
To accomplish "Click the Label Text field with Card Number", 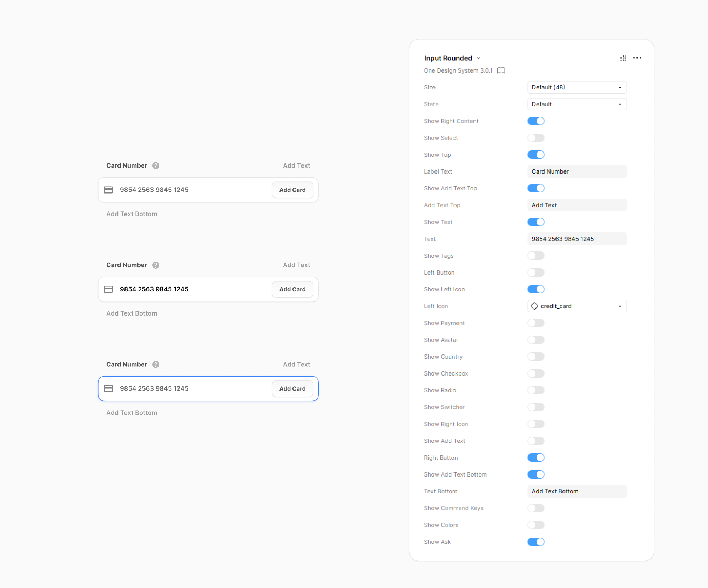I will [x=576, y=171].
